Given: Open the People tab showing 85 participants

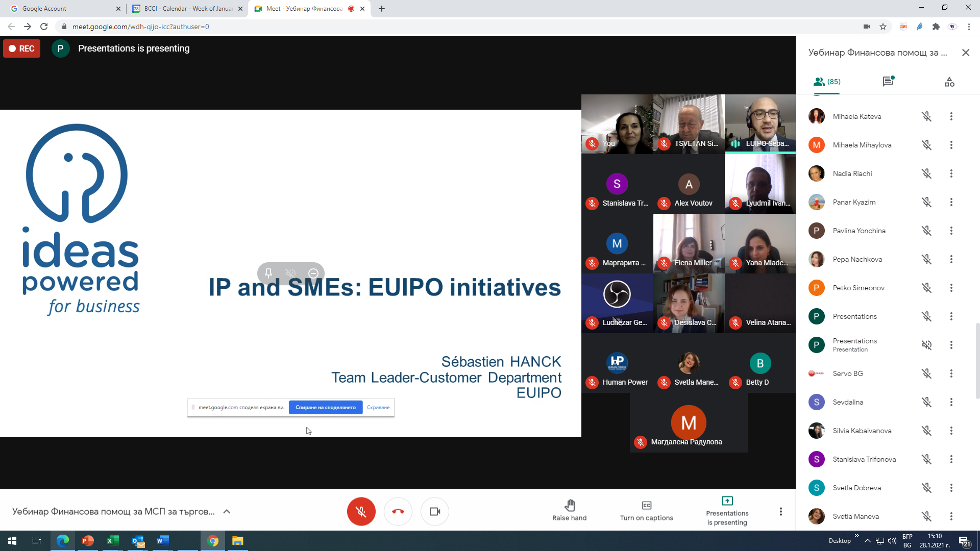Looking at the screenshot, I should click(827, 82).
